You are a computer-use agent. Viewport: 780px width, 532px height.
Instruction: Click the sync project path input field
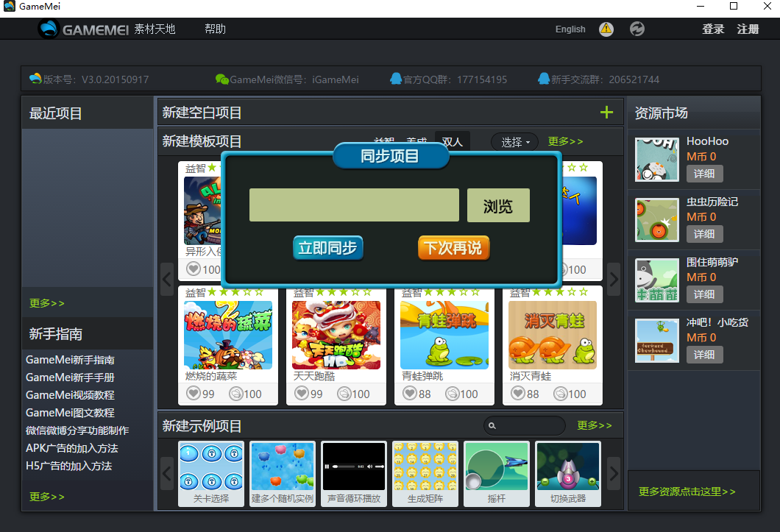click(x=354, y=205)
